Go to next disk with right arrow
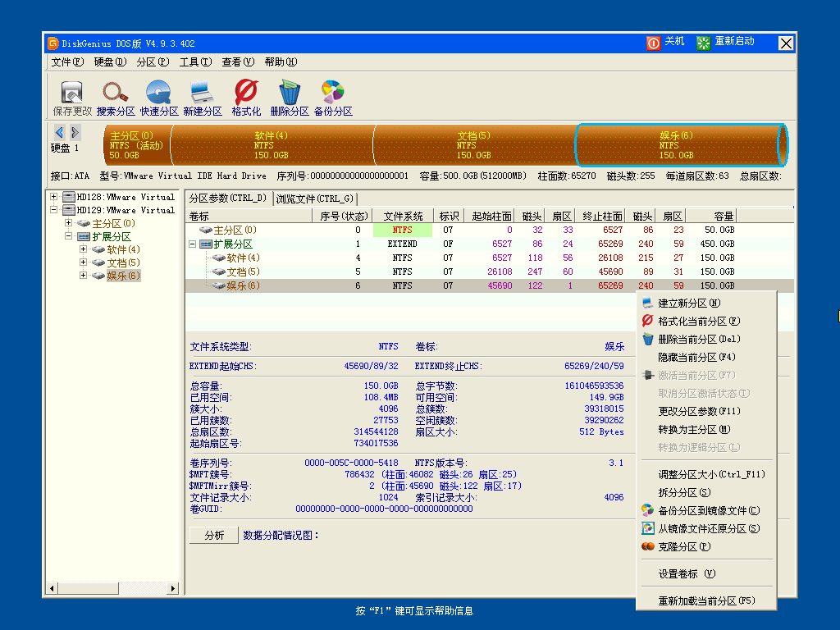The image size is (840, 630). coord(75,132)
